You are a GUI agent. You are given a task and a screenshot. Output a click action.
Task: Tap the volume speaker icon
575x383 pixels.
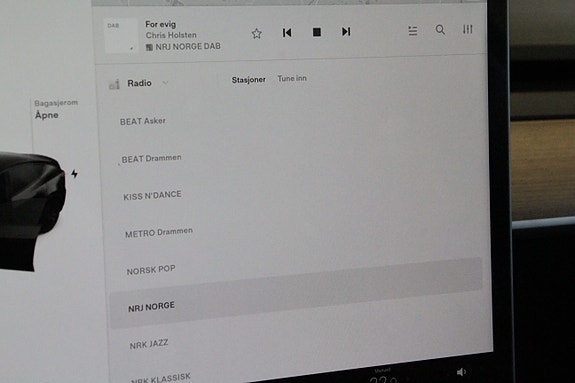(461, 372)
